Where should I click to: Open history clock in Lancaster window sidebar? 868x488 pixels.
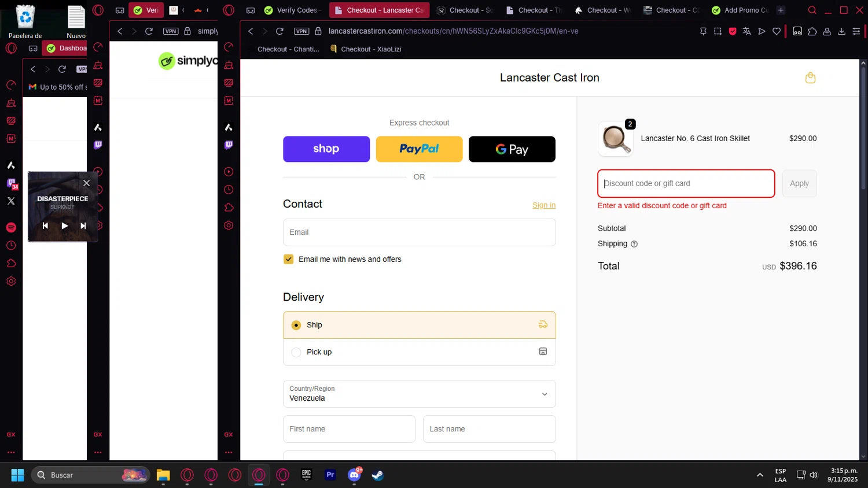(229, 190)
